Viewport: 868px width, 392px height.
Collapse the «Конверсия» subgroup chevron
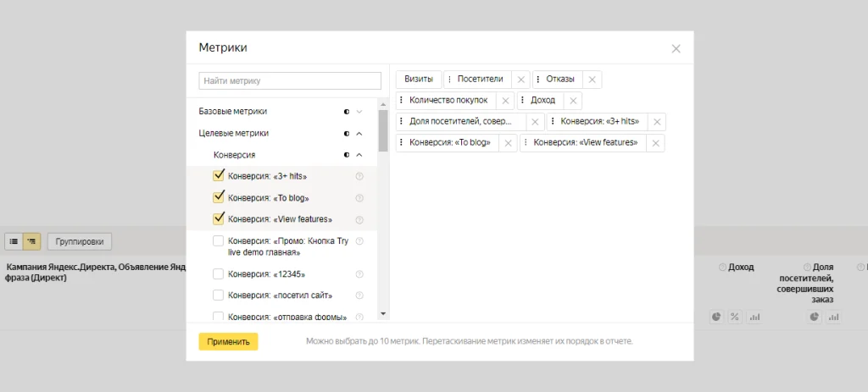coord(359,155)
